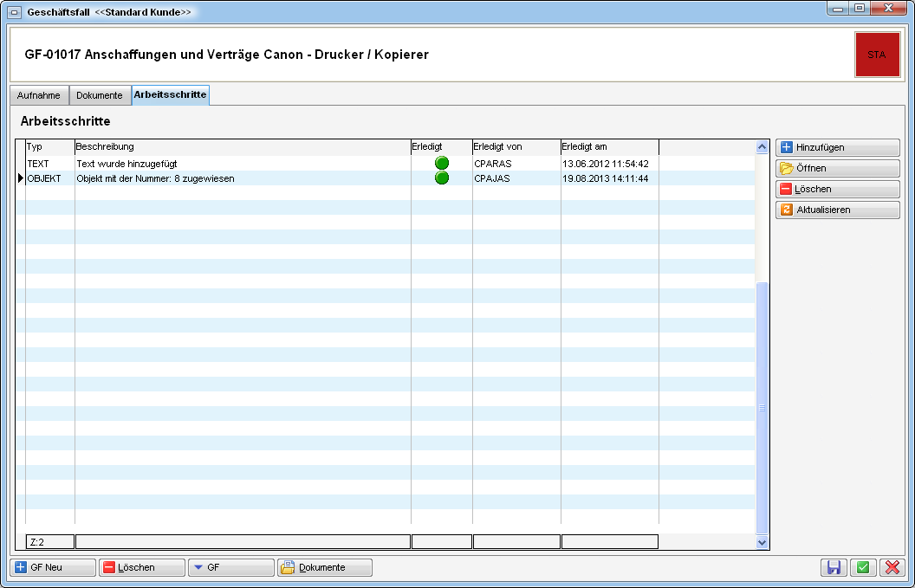Close the Geschäftsfall window
This screenshot has height=588, width=915.
889,9
